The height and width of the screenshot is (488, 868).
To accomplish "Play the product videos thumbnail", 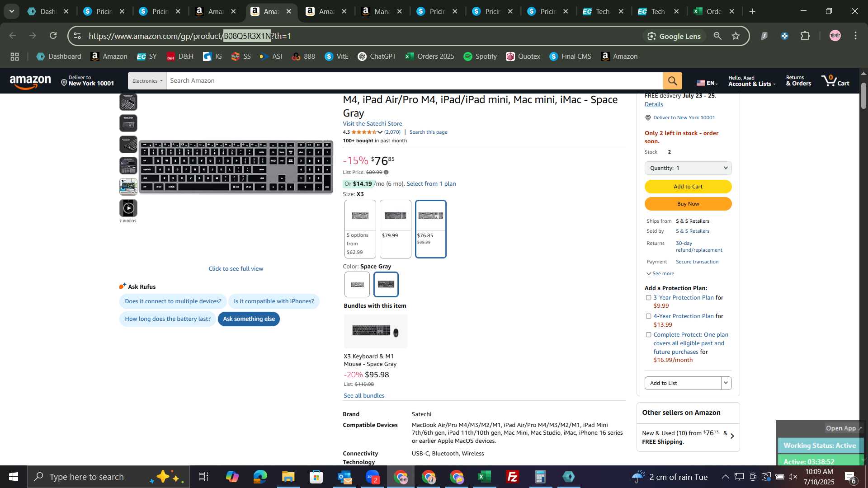I will point(128,208).
